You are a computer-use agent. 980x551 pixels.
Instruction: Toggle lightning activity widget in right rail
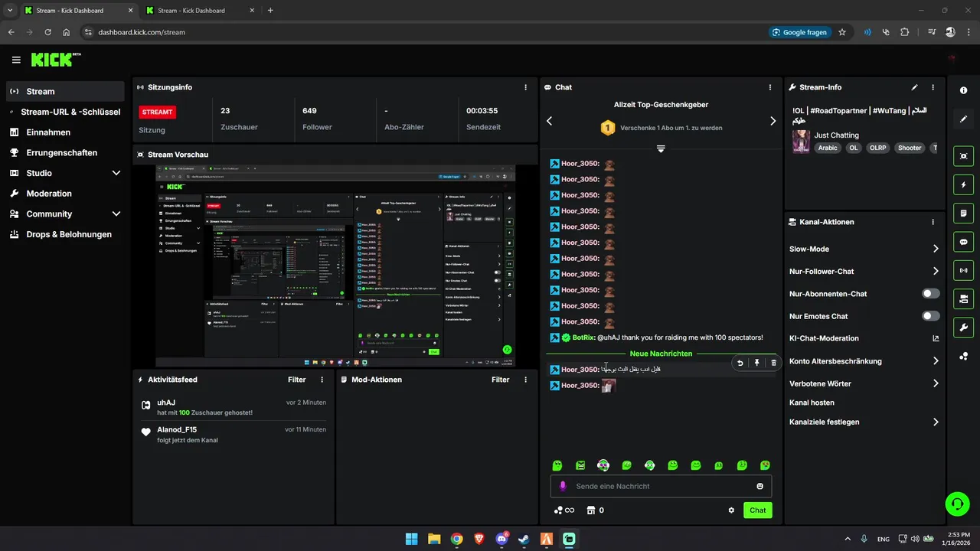963,184
